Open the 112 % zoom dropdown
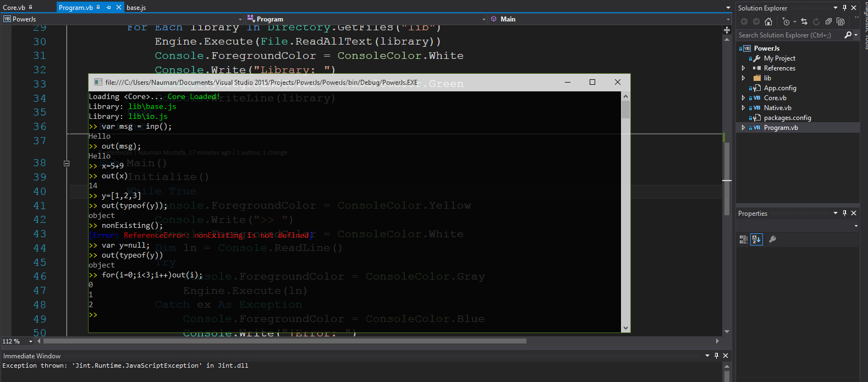868x382 pixels. click(30, 341)
